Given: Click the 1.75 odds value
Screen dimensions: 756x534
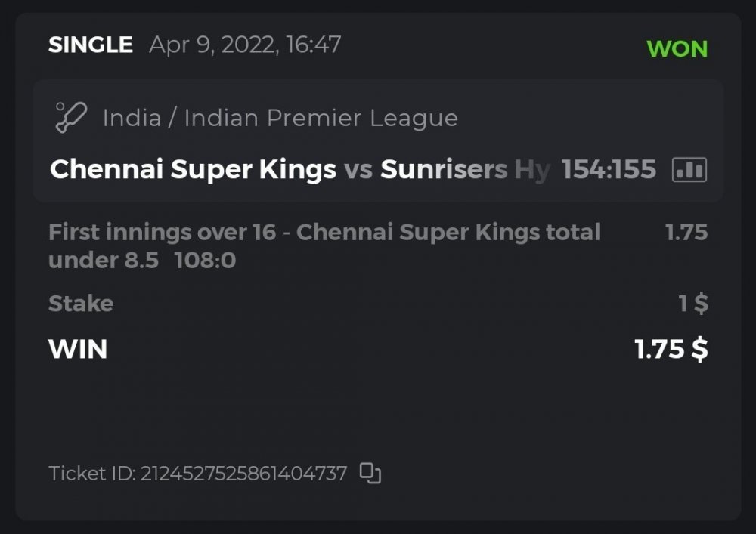Looking at the screenshot, I should [x=686, y=232].
